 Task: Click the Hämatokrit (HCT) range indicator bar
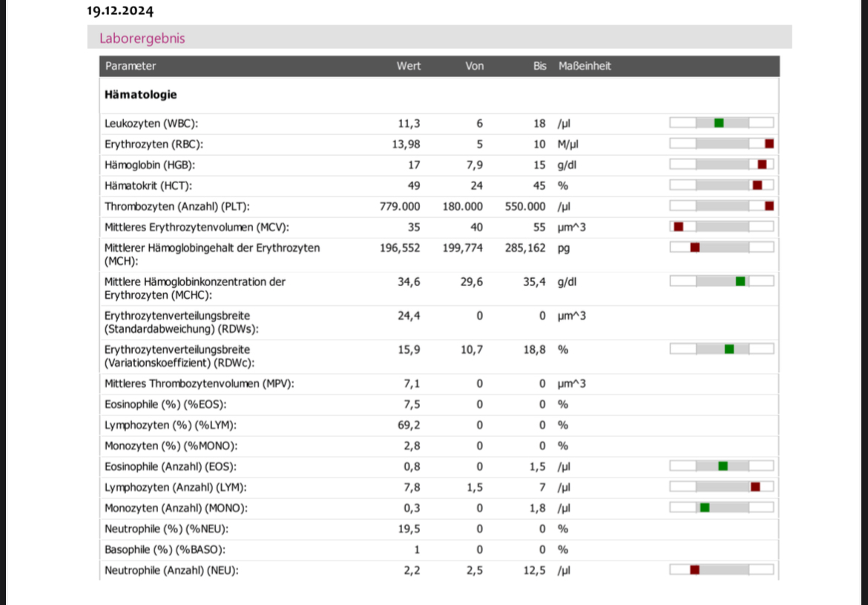coord(722,185)
